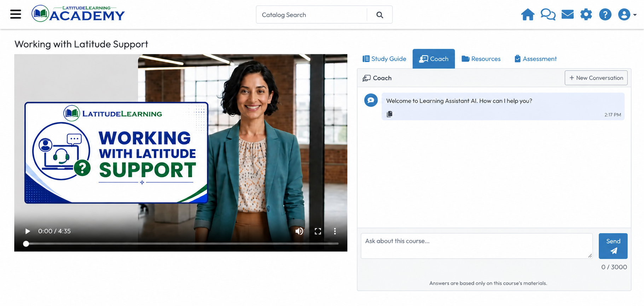Copy the welcome message using copy icon
Viewport: 644px width, 306px height.
tap(389, 114)
